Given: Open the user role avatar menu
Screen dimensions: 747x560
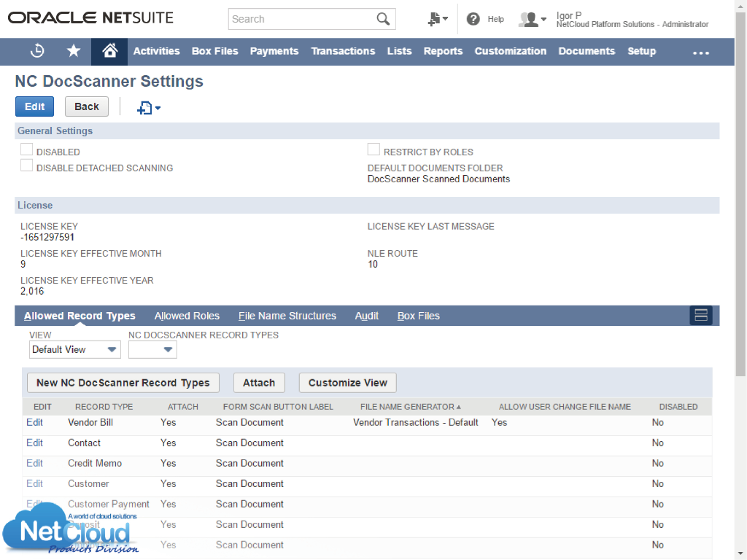Looking at the screenshot, I should [532, 20].
